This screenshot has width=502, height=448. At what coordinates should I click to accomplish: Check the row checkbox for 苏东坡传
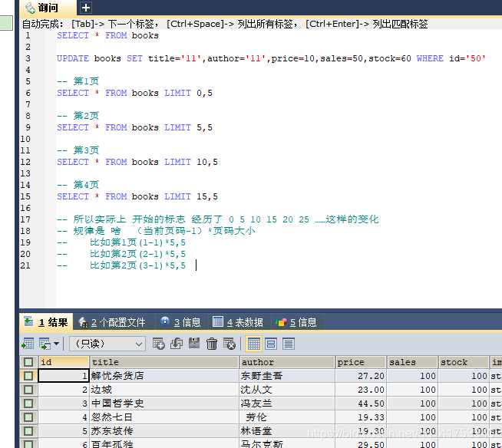pos(28,430)
